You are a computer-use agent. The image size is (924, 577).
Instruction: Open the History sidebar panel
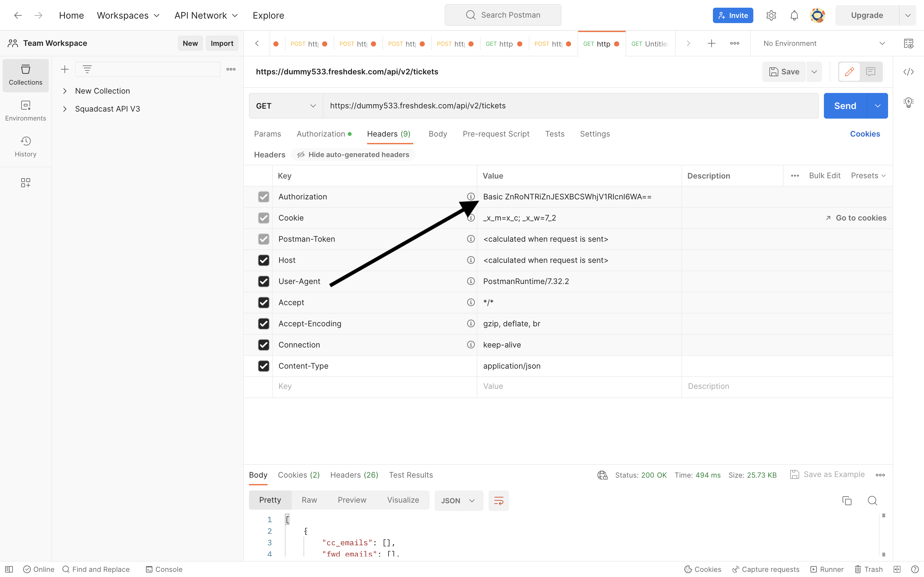(26, 146)
